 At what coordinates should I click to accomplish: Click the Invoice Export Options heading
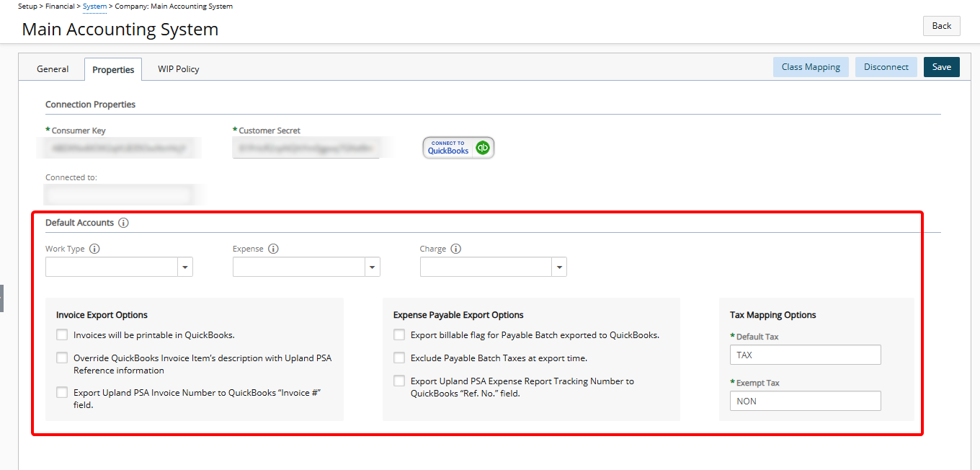pos(102,315)
